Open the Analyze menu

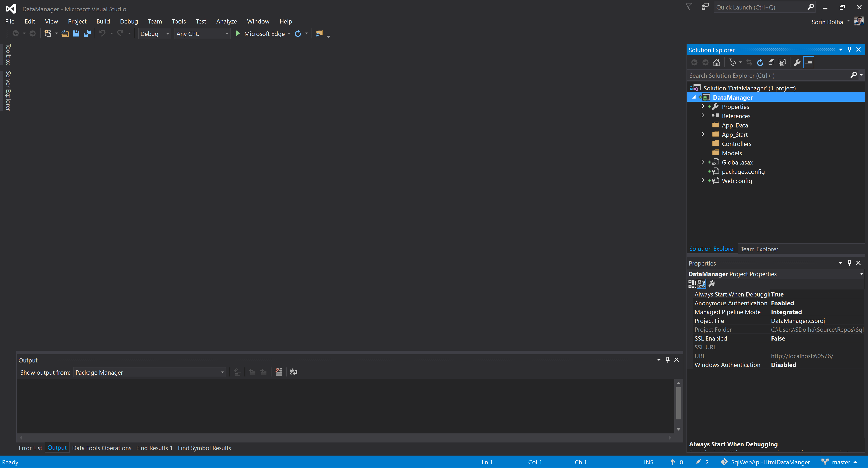(x=226, y=21)
